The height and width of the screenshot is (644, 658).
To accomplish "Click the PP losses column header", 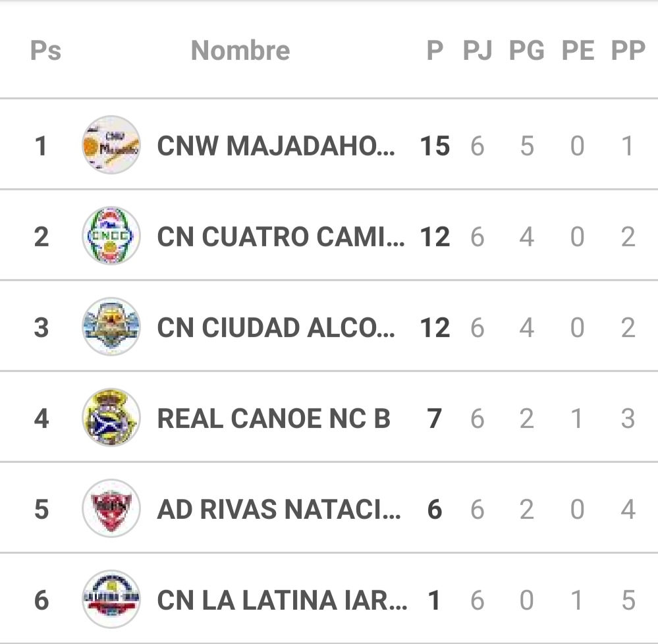I will tap(628, 50).
